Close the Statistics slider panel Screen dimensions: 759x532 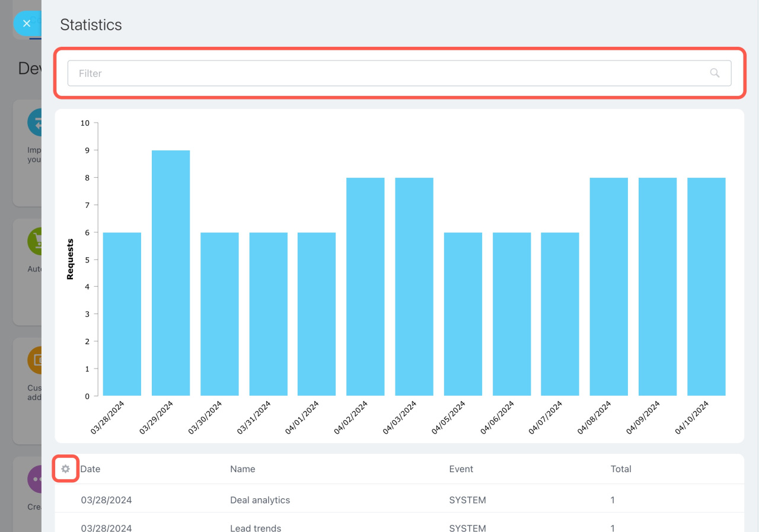point(26,24)
